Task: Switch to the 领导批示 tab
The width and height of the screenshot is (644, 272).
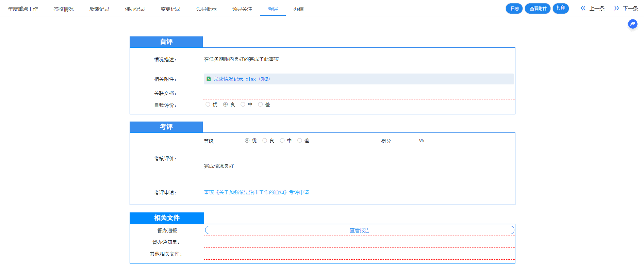Action: (x=207, y=9)
